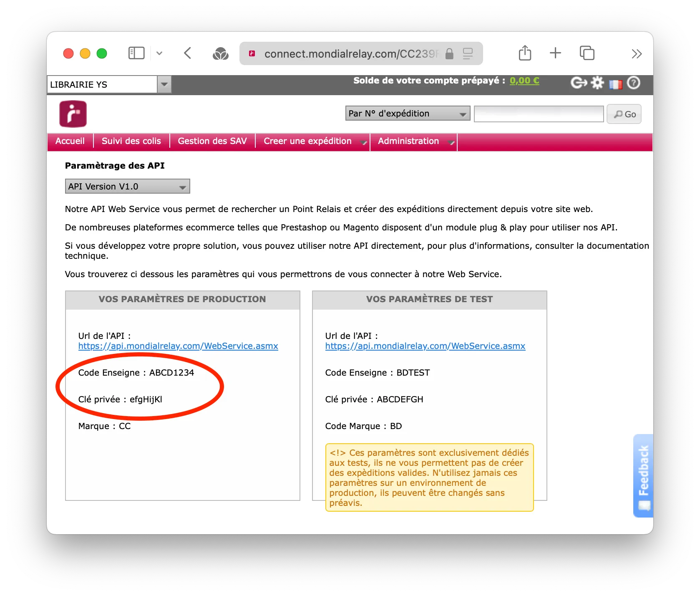
Task: Click the shipment search input field
Action: tap(539, 114)
